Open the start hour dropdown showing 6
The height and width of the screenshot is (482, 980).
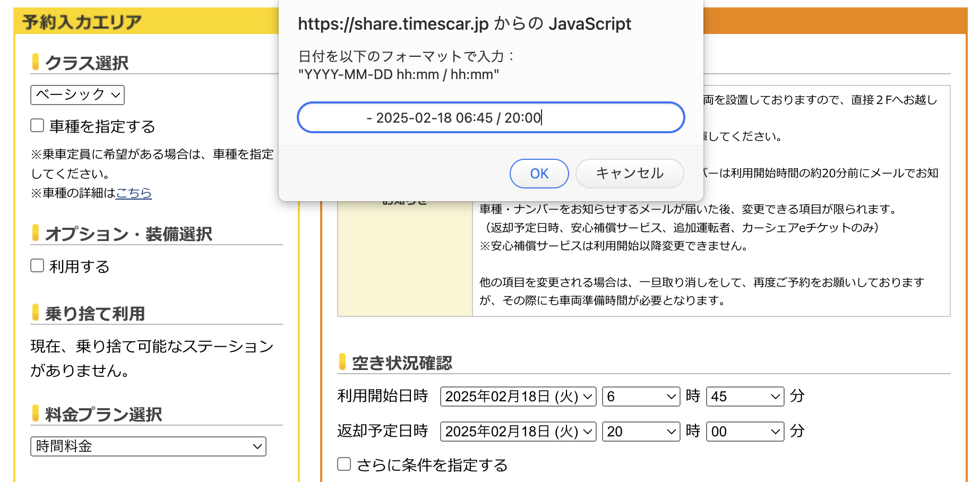640,397
